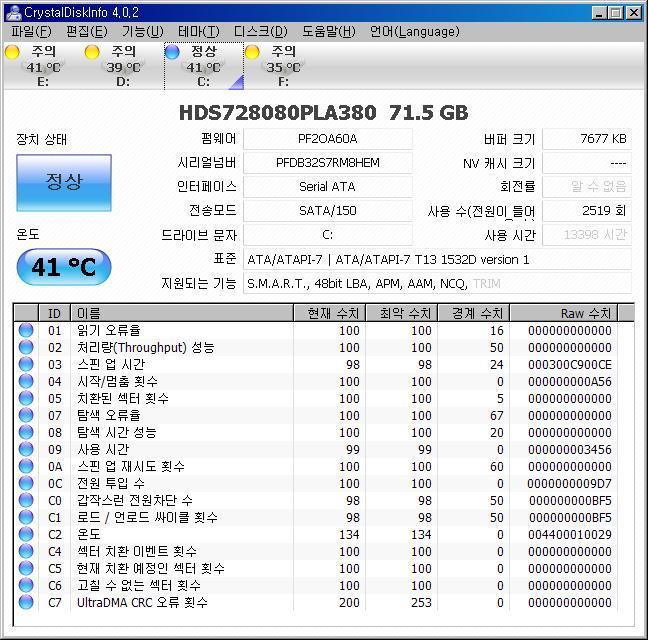This screenshot has width=648, height=640.
Task: Click the blue 정상 health status button
Action: [x=64, y=183]
